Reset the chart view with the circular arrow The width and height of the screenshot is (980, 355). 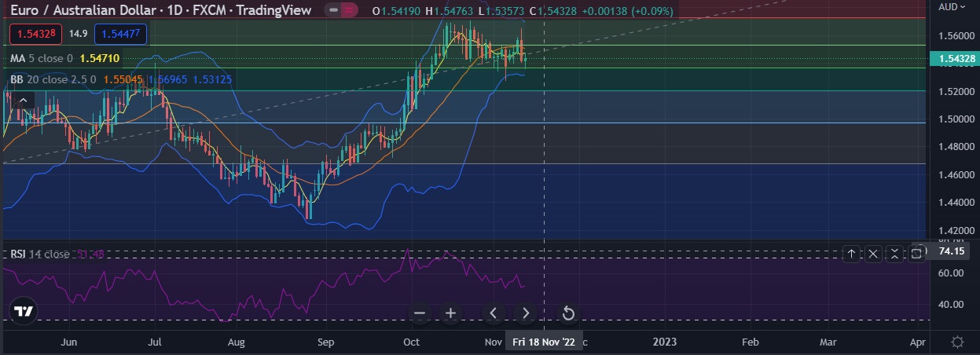point(568,313)
